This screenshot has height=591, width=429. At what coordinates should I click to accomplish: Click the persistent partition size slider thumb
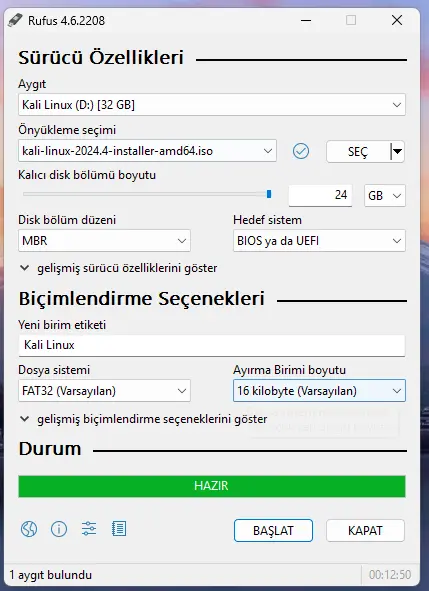(269, 194)
